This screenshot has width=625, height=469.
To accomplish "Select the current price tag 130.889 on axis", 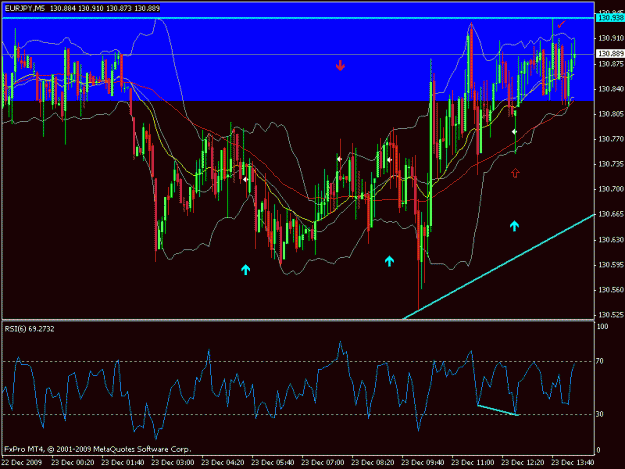I will pyautogui.click(x=610, y=54).
